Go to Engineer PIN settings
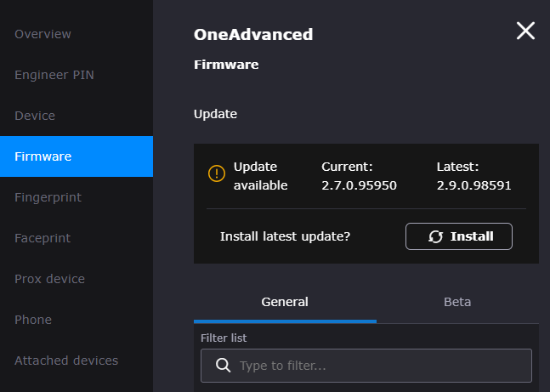Screen dimensions: 550x392 [x=54, y=75]
